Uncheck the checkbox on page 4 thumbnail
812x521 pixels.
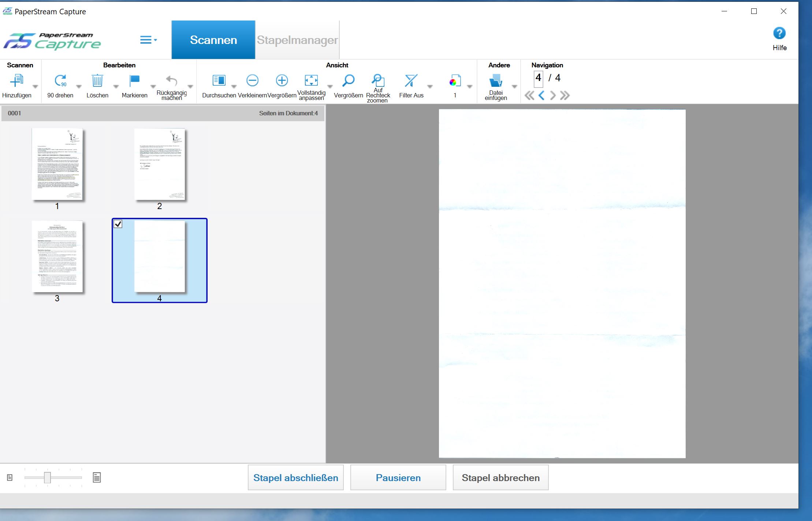118,224
